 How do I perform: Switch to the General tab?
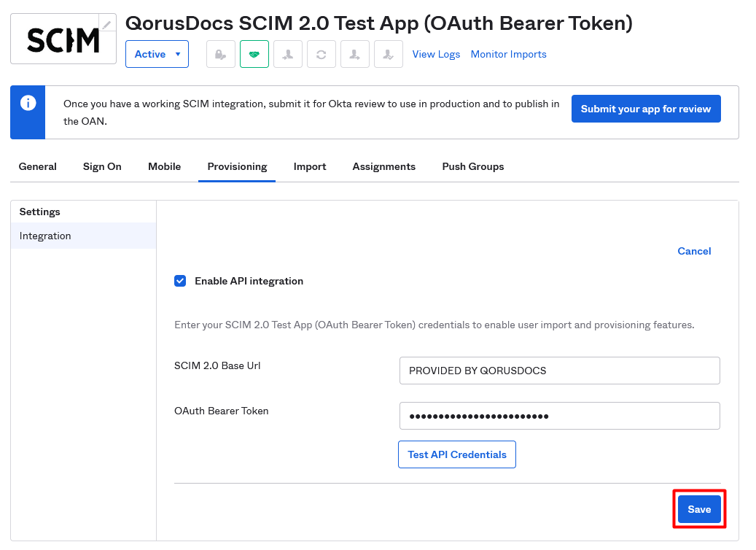[38, 166]
